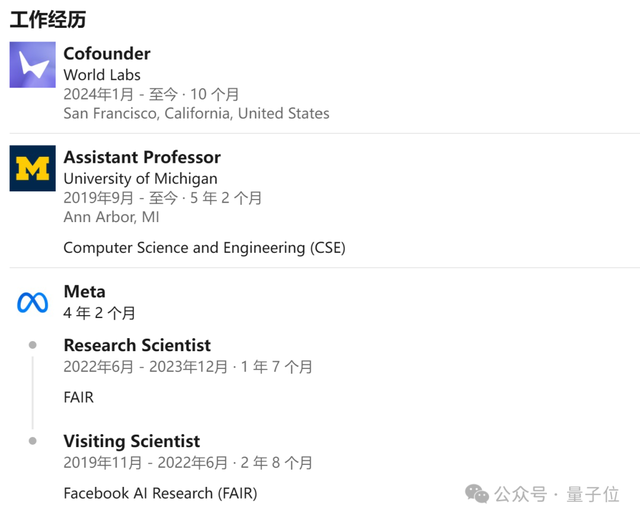Click the World Labs company logo

point(33,65)
